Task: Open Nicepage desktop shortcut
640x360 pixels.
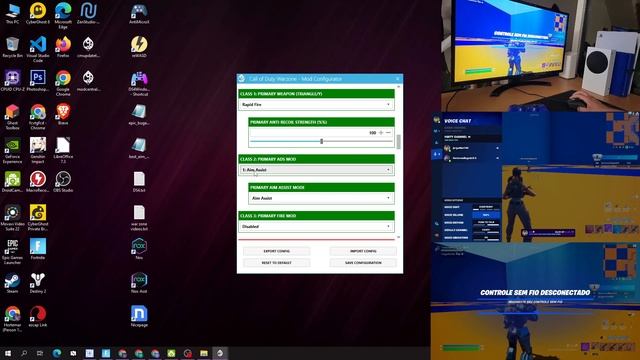Action: point(139,317)
